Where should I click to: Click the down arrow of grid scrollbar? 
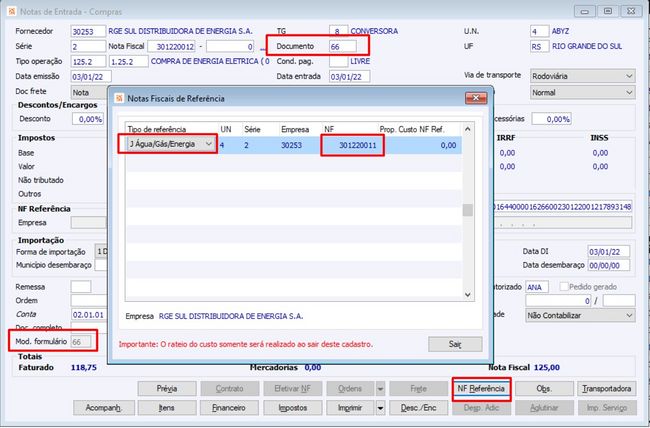(x=468, y=294)
